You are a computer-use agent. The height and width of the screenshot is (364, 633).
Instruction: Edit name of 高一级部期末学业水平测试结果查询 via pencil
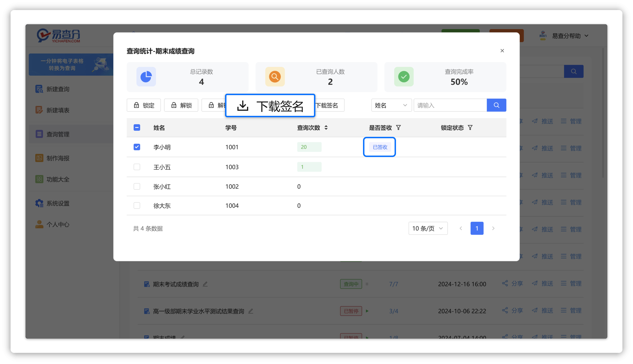point(251,311)
